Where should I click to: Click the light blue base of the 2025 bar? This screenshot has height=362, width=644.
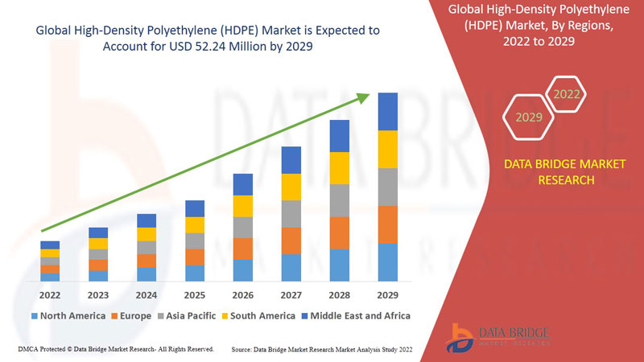click(x=195, y=273)
